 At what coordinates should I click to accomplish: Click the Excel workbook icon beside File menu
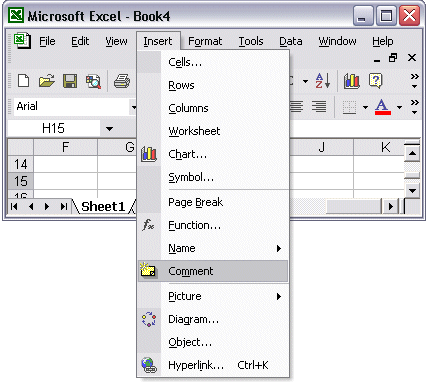click(22, 41)
